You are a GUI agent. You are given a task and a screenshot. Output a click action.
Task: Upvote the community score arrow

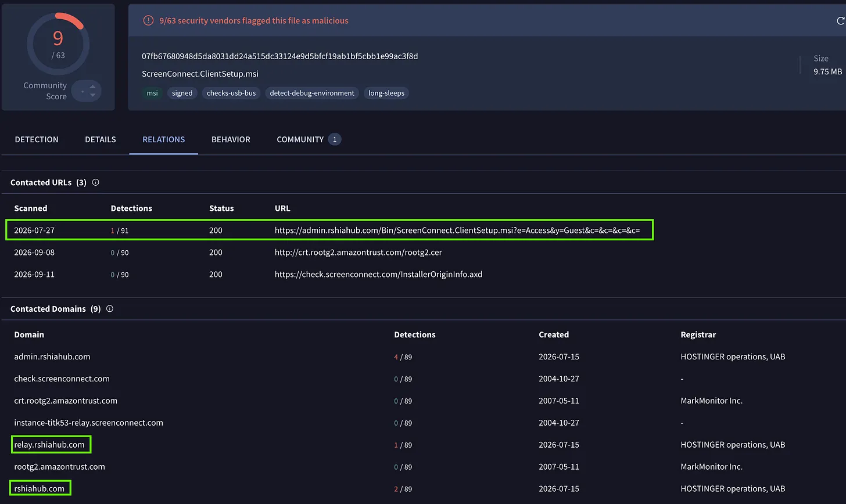point(92,87)
